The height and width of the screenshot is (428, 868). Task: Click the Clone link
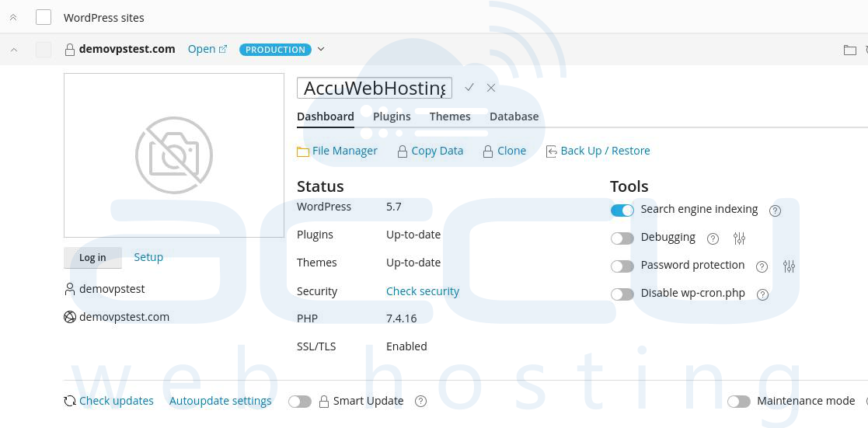click(512, 151)
